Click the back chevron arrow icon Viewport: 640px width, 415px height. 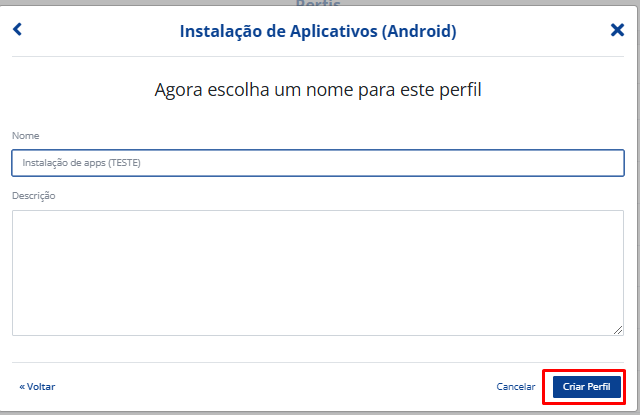(17, 29)
